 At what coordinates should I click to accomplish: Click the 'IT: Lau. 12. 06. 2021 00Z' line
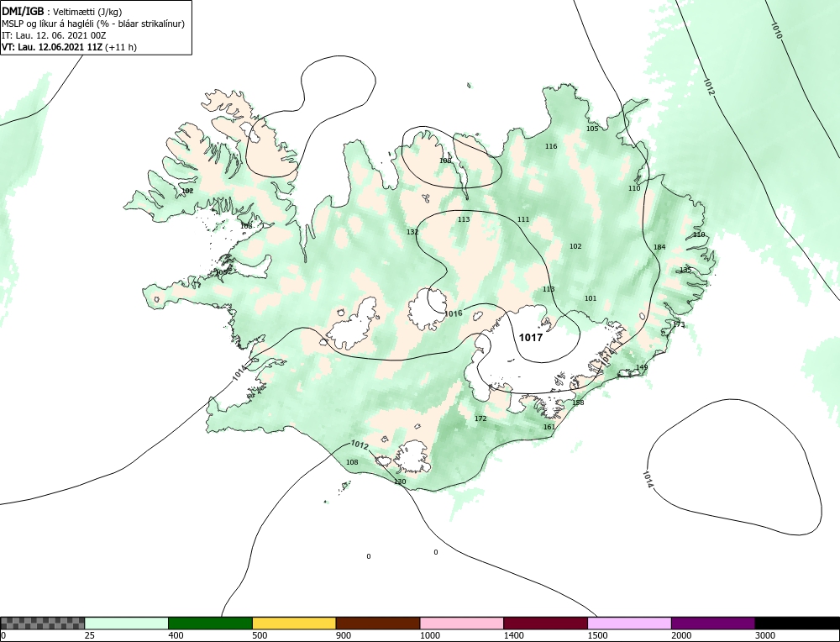tap(54, 35)
